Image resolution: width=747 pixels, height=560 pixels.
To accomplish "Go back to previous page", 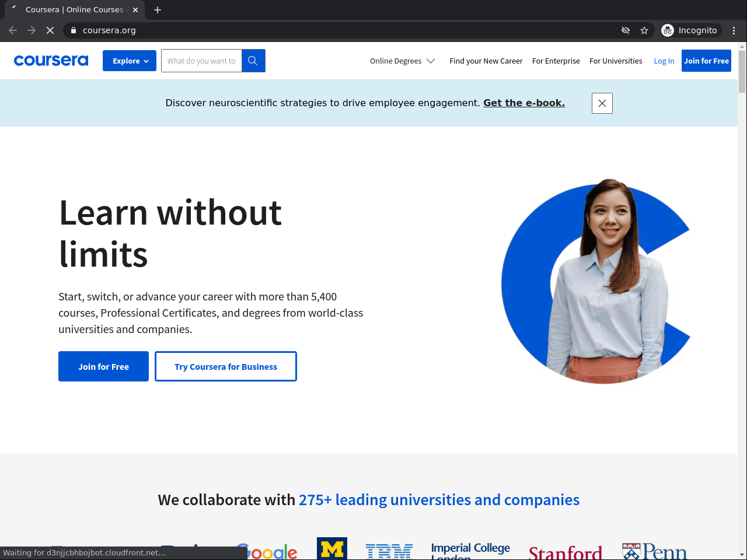I will [x=13, y=30].
